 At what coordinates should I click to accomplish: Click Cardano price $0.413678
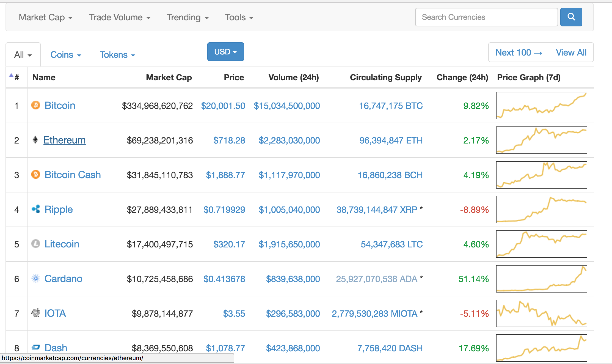224,279
